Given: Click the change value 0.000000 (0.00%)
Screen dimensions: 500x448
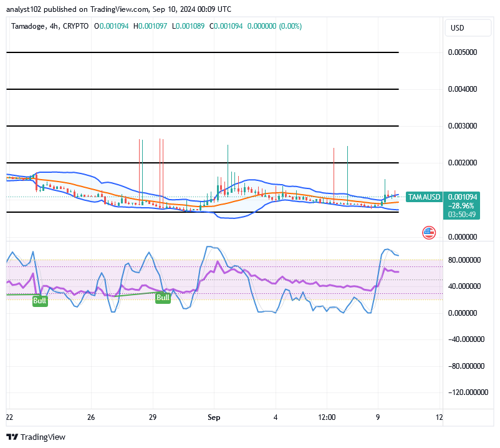Looking at the screenshot, I should click(x=274, y=26).
